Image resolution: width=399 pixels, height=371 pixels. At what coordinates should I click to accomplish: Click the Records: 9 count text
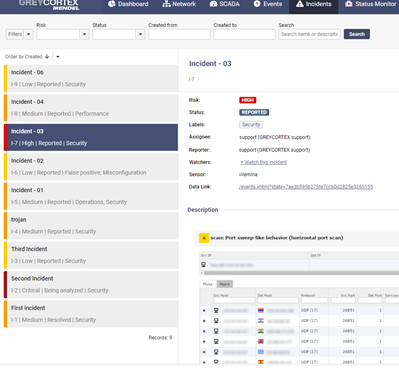160,338
